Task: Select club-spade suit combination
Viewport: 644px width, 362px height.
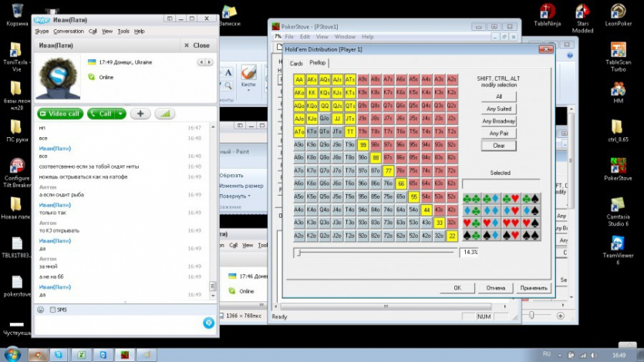Action: point(531,199)
